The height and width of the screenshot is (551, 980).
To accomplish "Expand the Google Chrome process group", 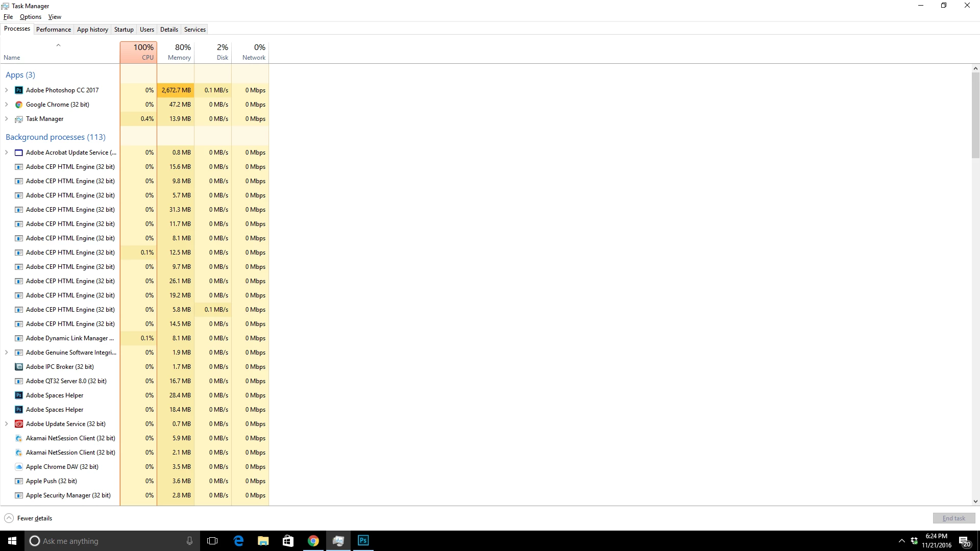I will coord(7,105).
